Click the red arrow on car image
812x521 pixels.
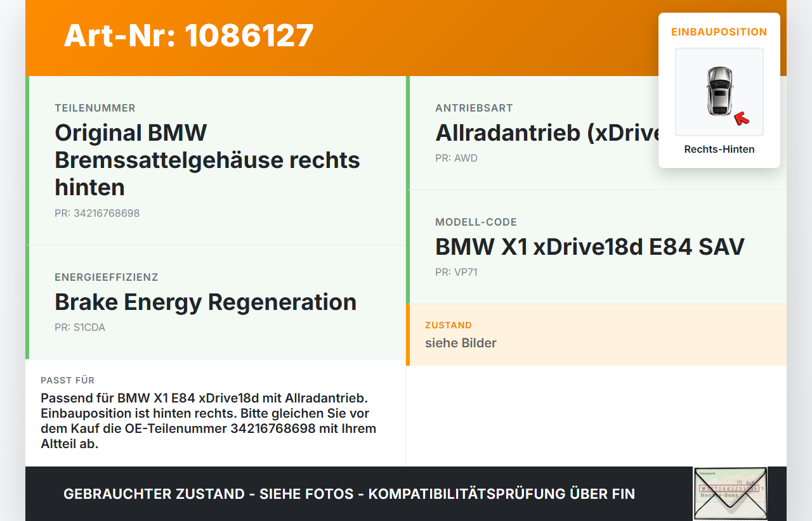(x=741, y=118)
